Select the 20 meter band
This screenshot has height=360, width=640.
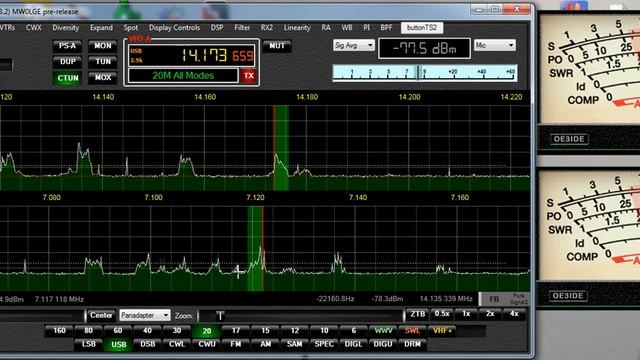(x=207, y=331)
